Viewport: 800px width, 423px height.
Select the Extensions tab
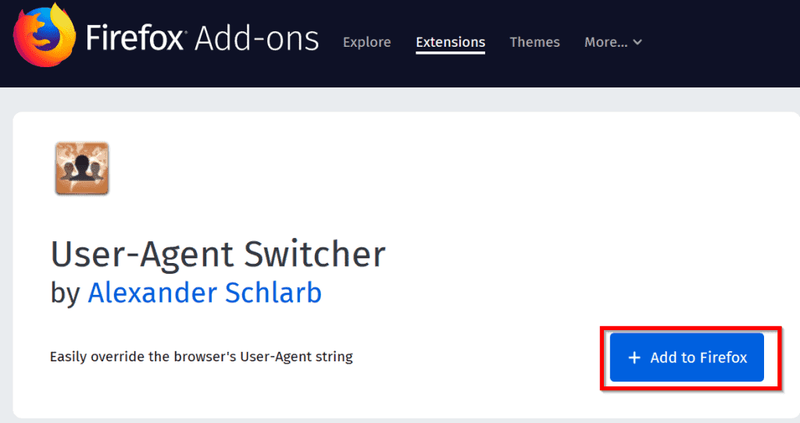(x=450, y=42)
